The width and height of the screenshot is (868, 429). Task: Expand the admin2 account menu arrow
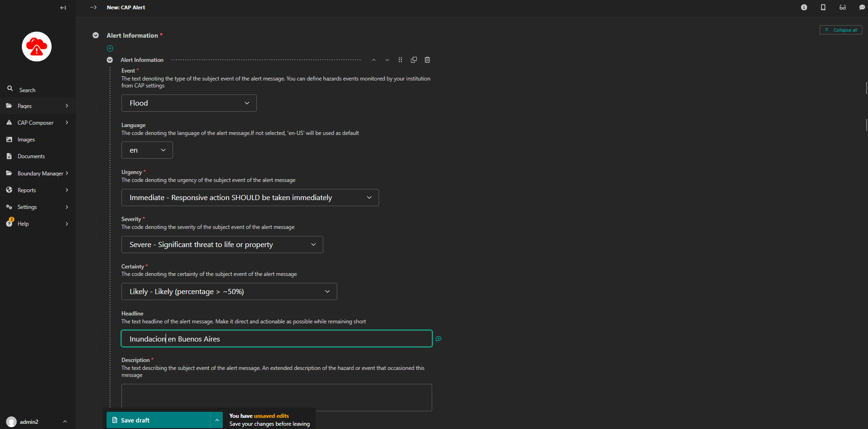pos(65,422)
